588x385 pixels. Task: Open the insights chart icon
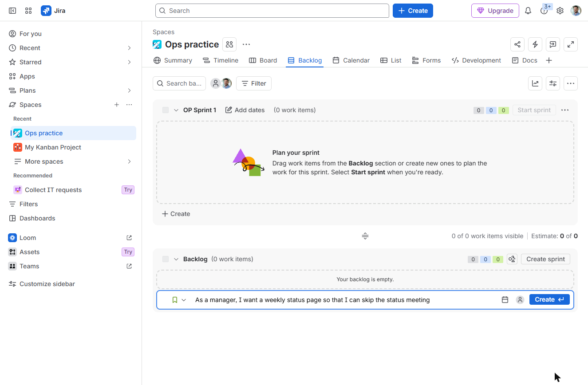[x=535, y=83]
